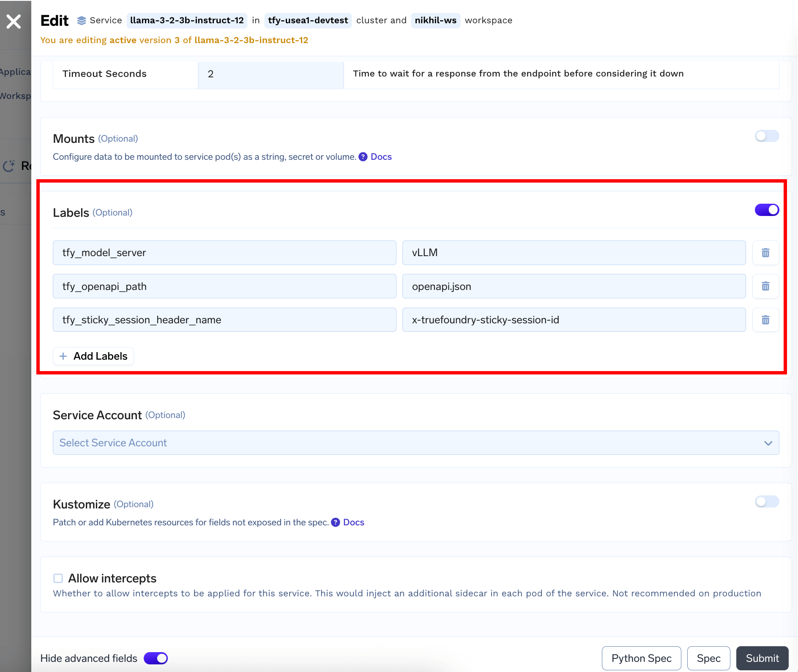The width and height of the screenshot is (798, 672).
Task: Edit the openapi.json value field
Action: [x=574, y=286]
